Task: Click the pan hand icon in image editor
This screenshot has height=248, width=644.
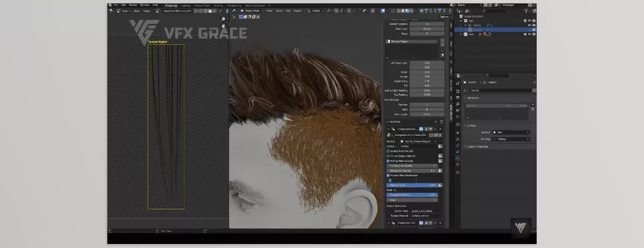Action: (x=223, y=26)
